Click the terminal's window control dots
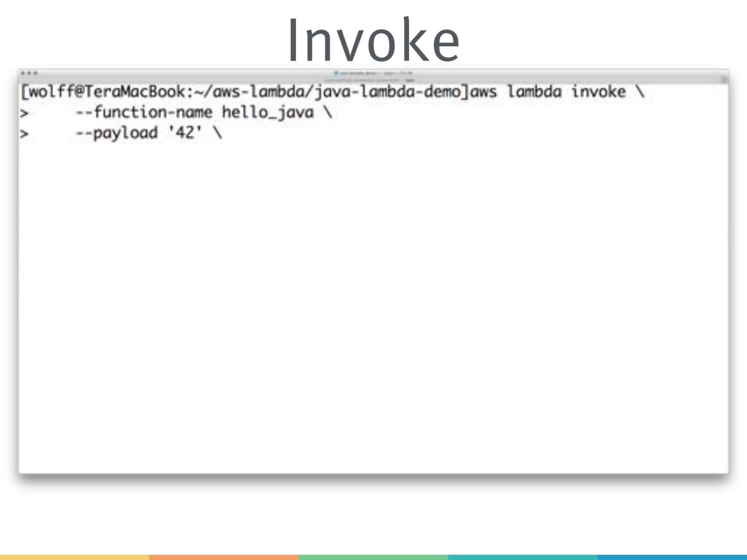Viewport: 747px width, 560px height. 29,73
